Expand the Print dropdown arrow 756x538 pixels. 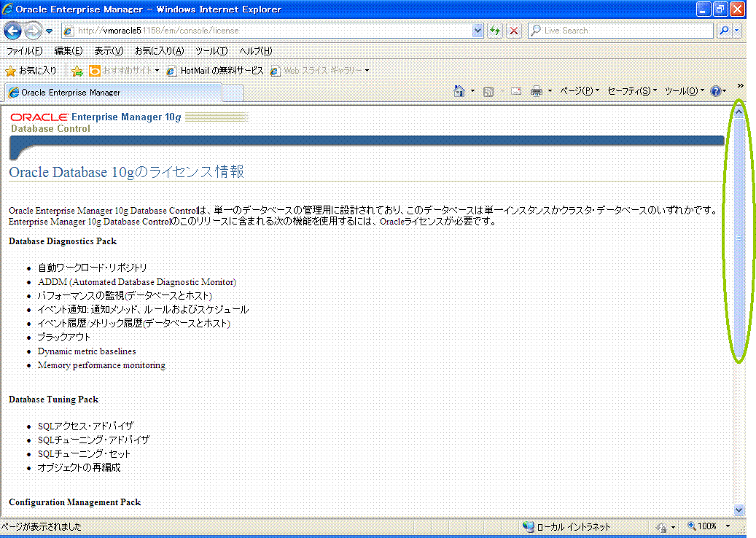click(550, 91)
